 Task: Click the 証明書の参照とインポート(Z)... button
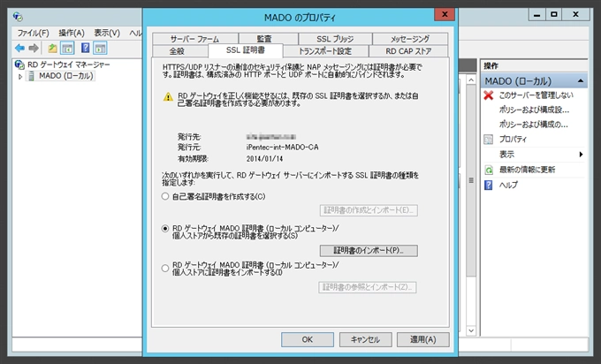click(368, 287)
